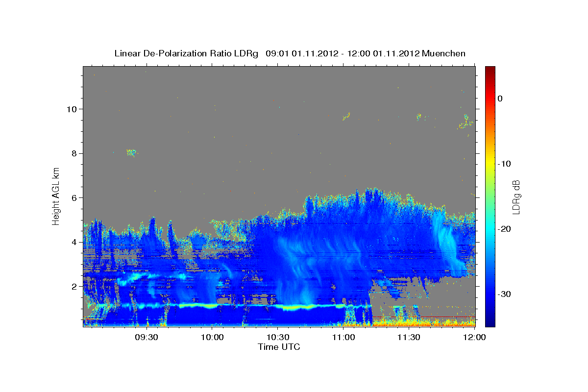Click the '10:30' time axis label

(x=278, y=337)
